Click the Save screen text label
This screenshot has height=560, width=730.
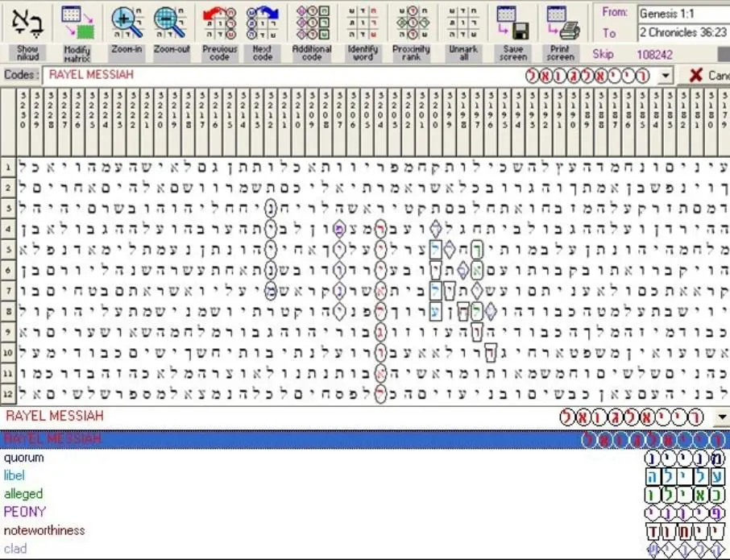pos(513,52)
